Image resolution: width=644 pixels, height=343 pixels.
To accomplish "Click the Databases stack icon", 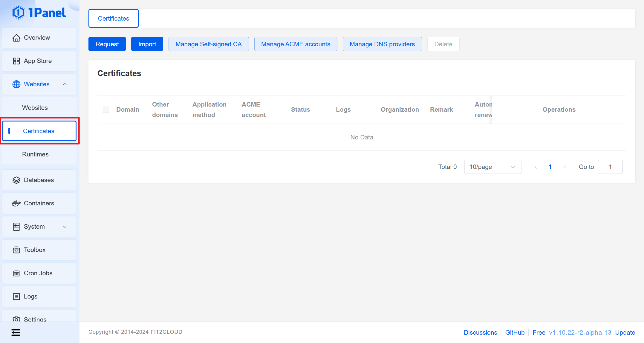I will pyautogui.click(x=16, y=180).
